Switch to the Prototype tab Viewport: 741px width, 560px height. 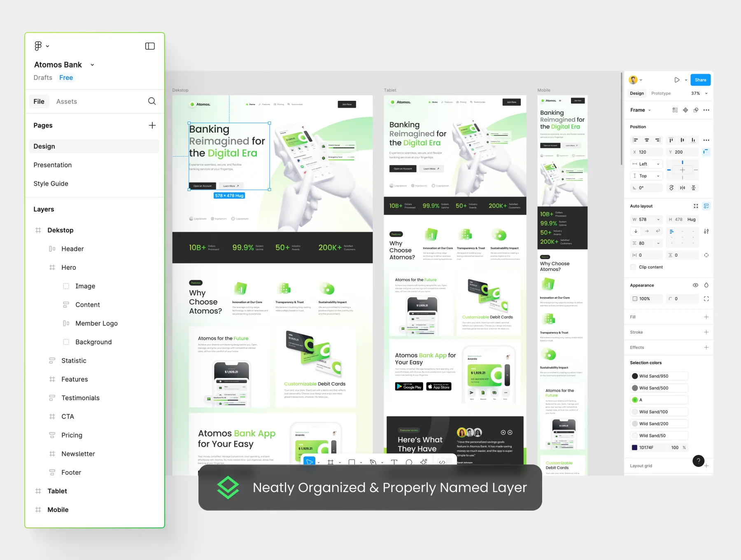pyautogui.click(x=661, y=93)
